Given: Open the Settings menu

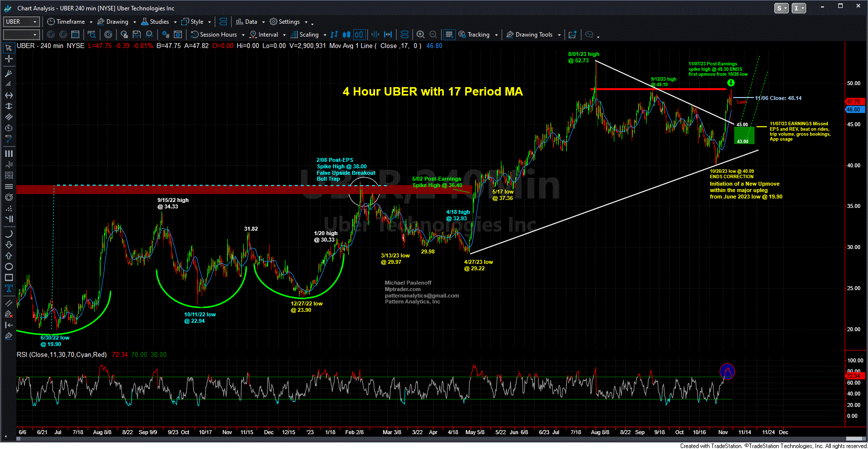Looking at the screenshot, I should [x=285, y=22].
